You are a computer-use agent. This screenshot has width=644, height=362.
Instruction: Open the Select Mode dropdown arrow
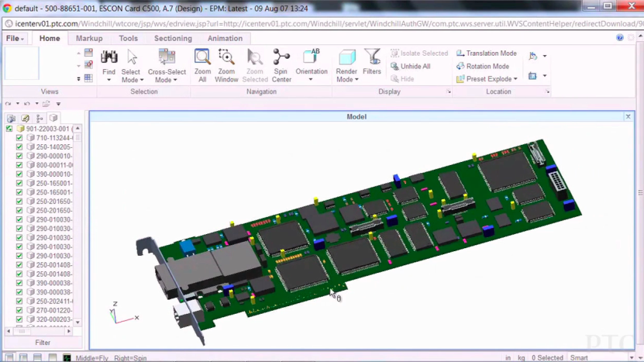(x=142, y=80)
